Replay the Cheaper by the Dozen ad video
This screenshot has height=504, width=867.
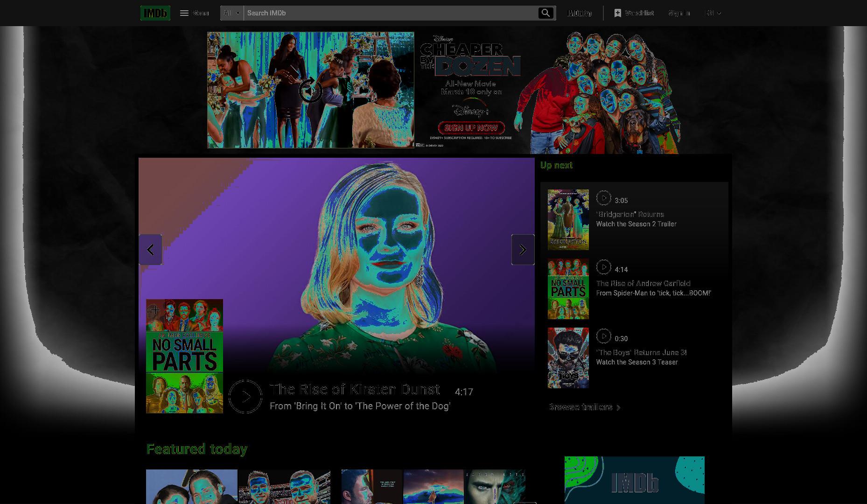[310, 90]
